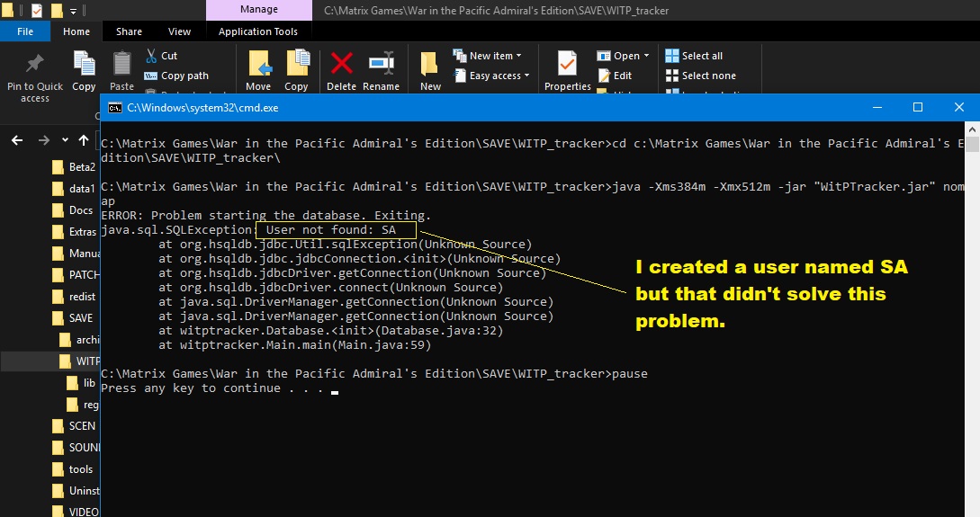Click Select all in ribbon
The image size is (980, 517).
point(695,56)
